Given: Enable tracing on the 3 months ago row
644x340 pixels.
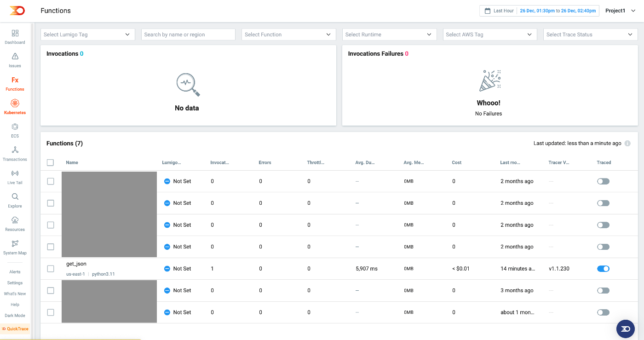Looking at the screenshot, I should click(603, 290).
